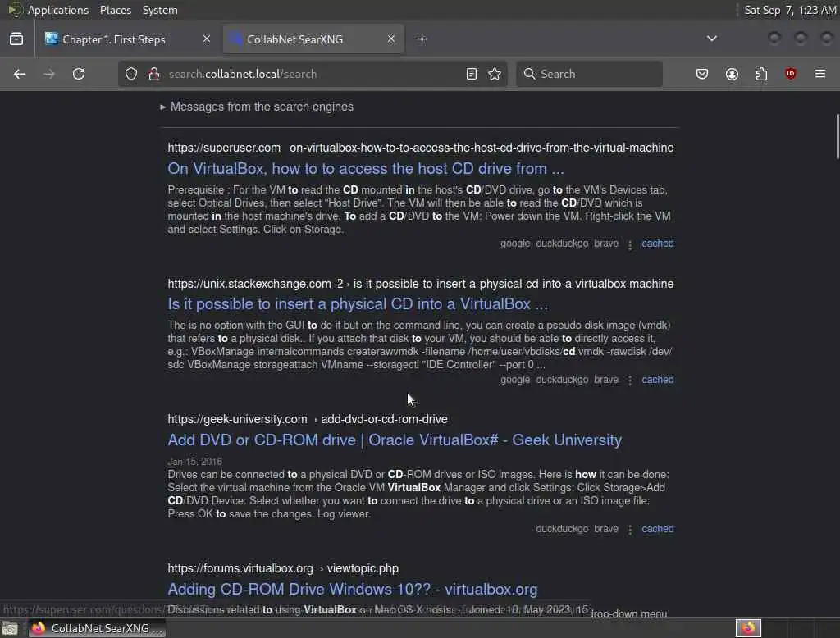Open a new tab with plus button
This screenshot has width=840, height=638.
click(422, 39)
